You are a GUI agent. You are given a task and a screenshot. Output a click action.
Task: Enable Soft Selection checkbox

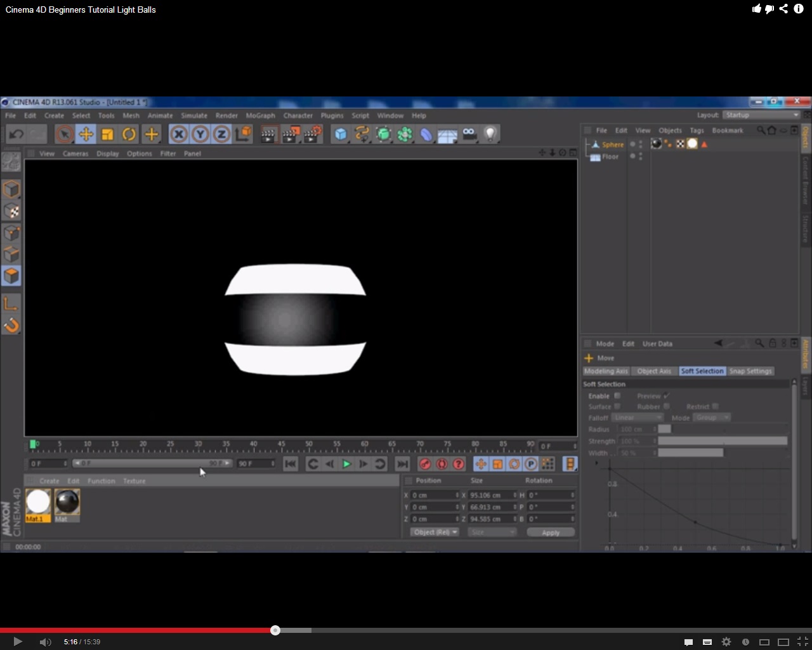click(x=617, y=395)
